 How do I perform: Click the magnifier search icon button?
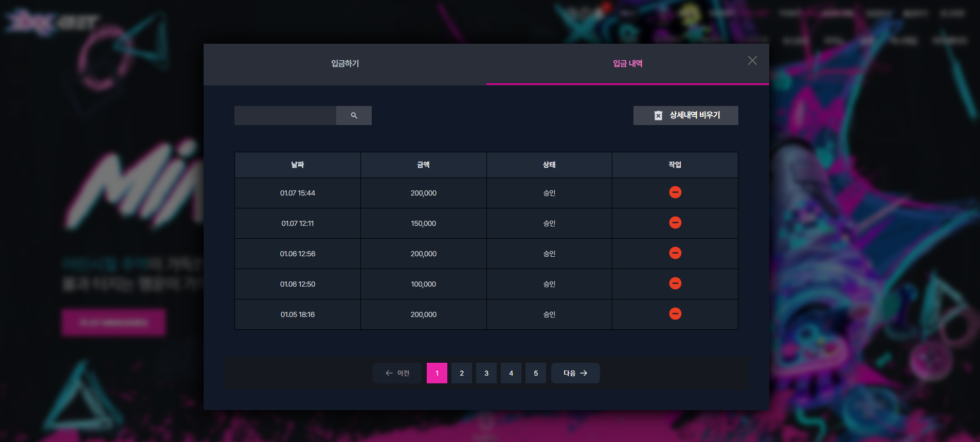pyautogui.click(x=354, y=115)
